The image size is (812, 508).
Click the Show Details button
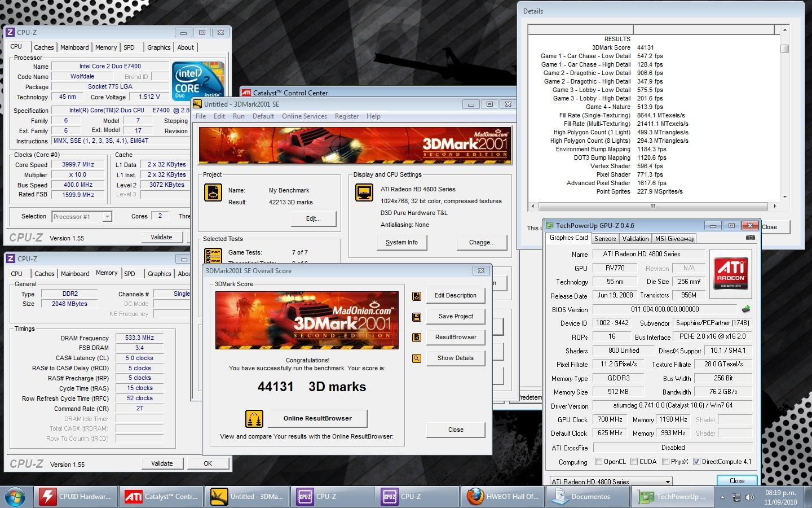click(456, 358)
